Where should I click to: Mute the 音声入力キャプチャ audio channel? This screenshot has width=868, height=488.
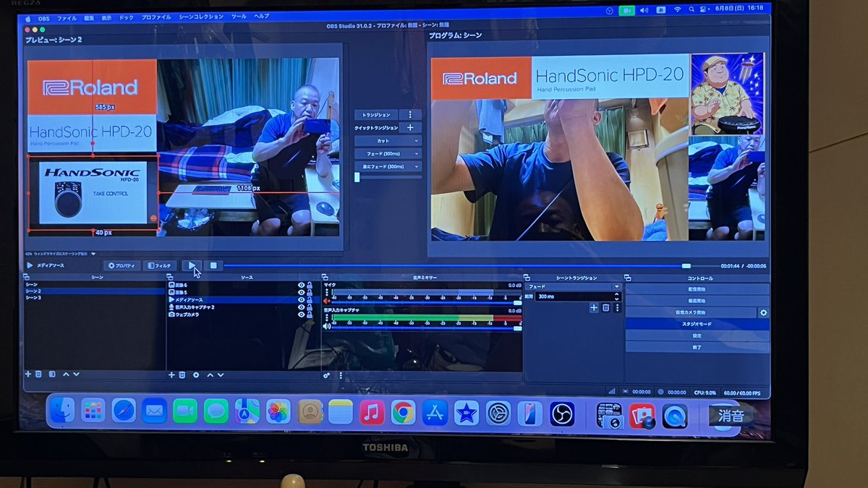[x=326, y=326]
